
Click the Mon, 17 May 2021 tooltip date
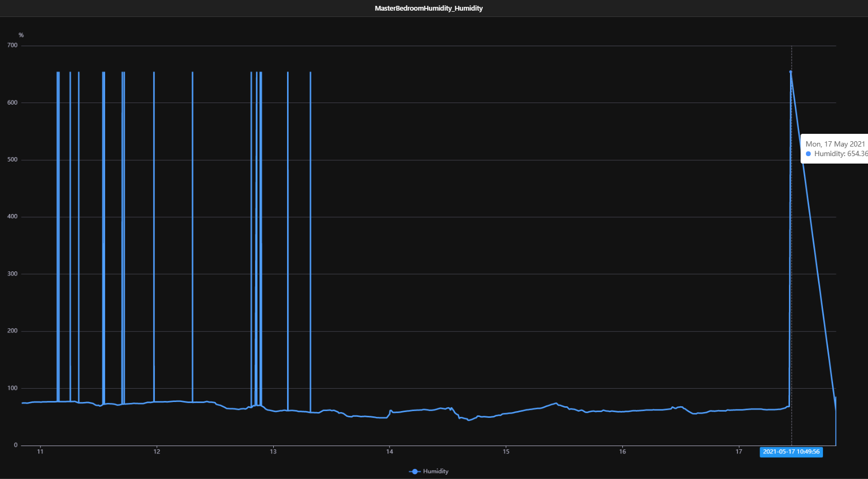(x=835, y=144)
